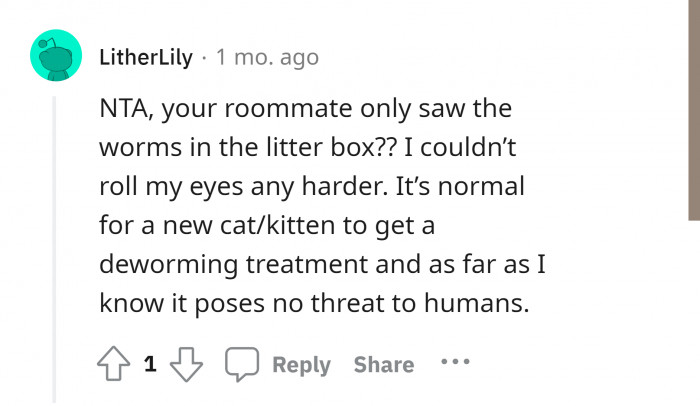Click the "1 mo. ago" timestamp
The height and width of the screenshot is (406, 700).
click(267, 57)
